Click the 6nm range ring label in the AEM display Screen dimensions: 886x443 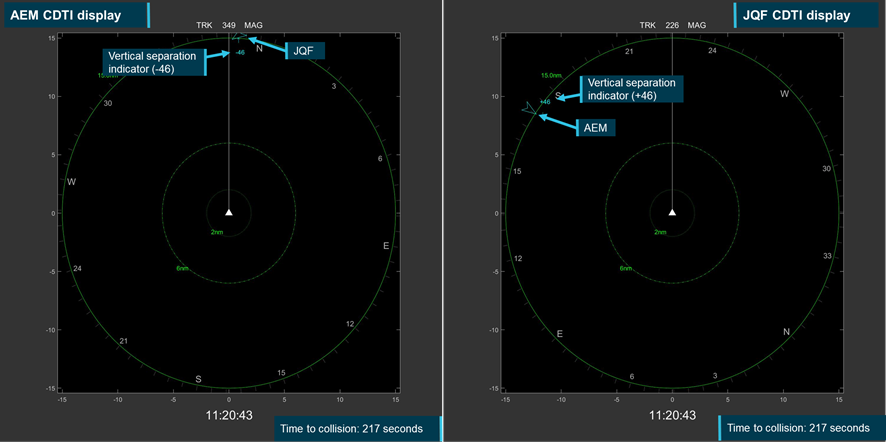coord(182,268)
